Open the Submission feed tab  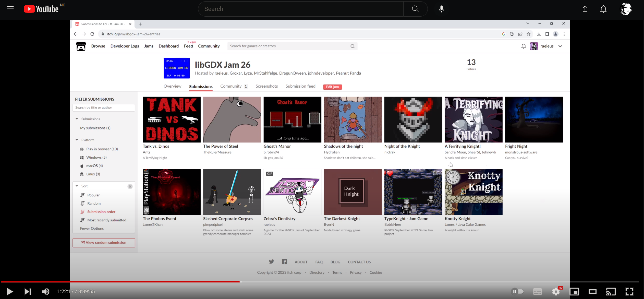coord(300,86)
